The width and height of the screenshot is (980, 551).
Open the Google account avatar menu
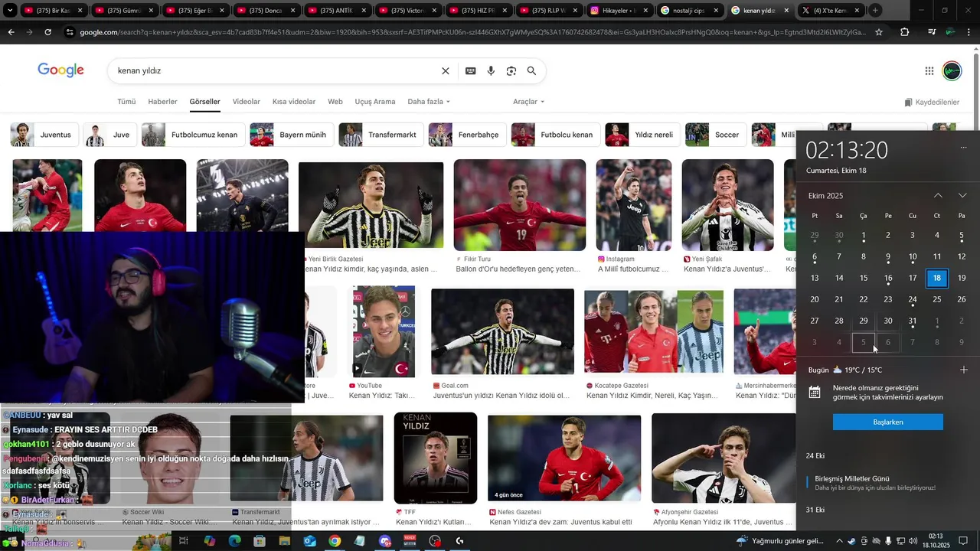[x=952, y=70]
